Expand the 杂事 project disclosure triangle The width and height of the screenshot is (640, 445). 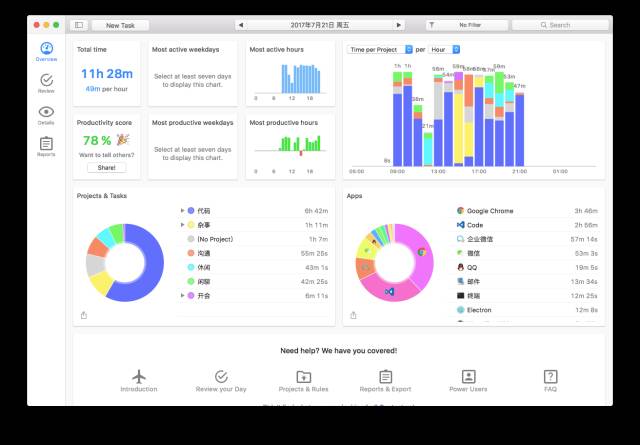182,225
